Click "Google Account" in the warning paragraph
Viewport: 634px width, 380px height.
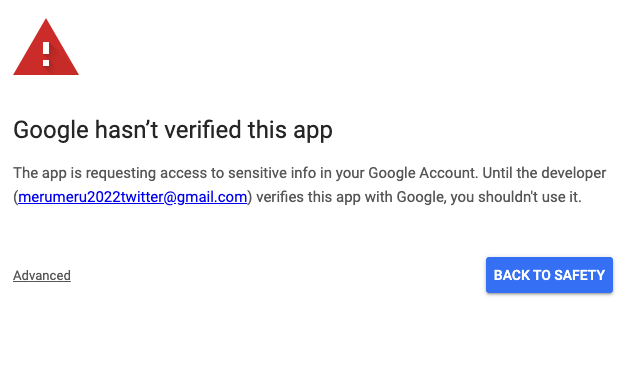(x=423, y=173)
